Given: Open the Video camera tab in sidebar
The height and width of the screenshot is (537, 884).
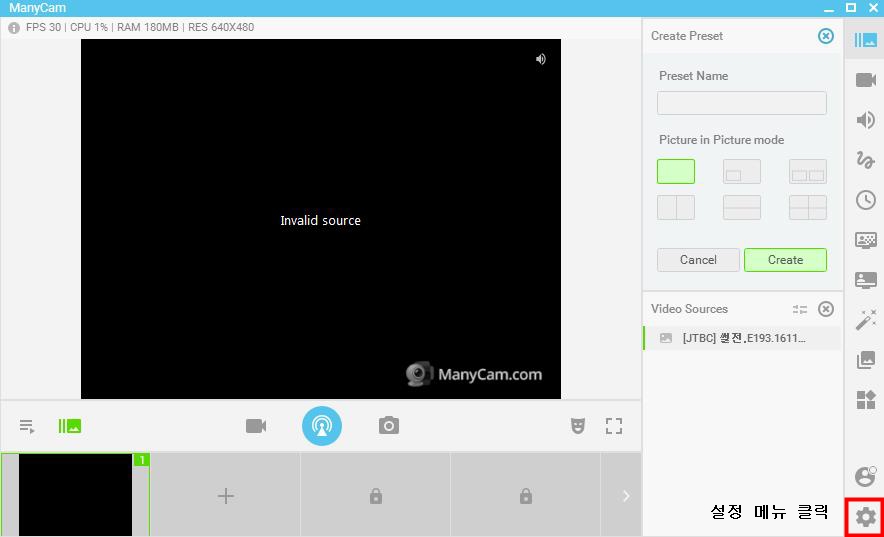Looking at the screenshot, I should (865, 80).
